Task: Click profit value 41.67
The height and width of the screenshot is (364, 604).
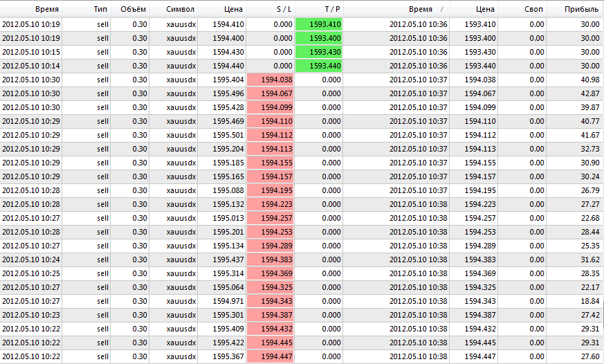Action: pyautogui.click(x=591, y=135)
